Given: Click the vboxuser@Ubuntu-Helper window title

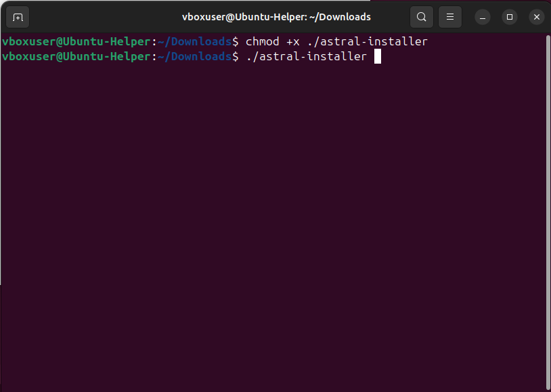Looking at the screenshot, I should (276, 17).
